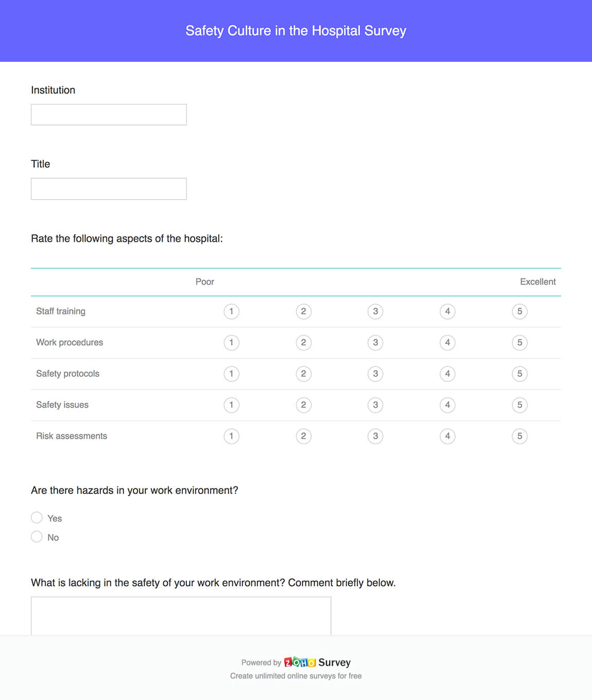This screenshot has width=592, height=700.
Task: Click the Powered by Survey link
Action: point(296,662)
